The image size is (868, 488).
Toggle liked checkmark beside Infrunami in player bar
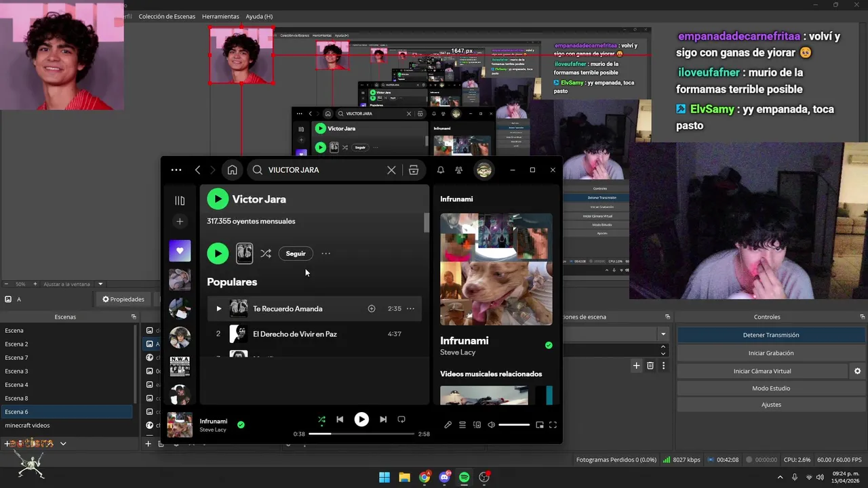[x=241, y=425]
